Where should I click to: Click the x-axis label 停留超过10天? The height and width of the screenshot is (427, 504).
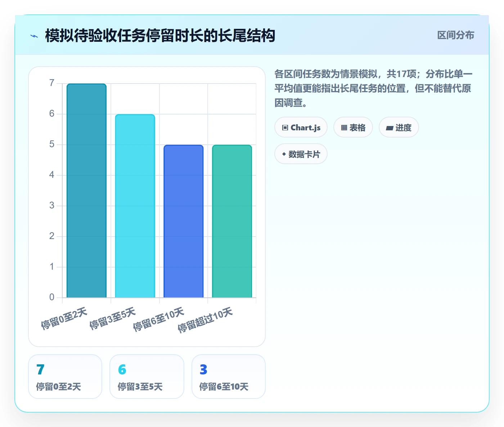tap(205, 320)
